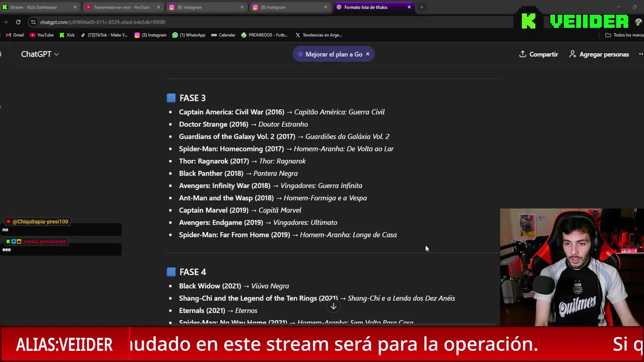Click the streamer webcam overlay
The image size is (644, 362).
[x=572, y=267]
